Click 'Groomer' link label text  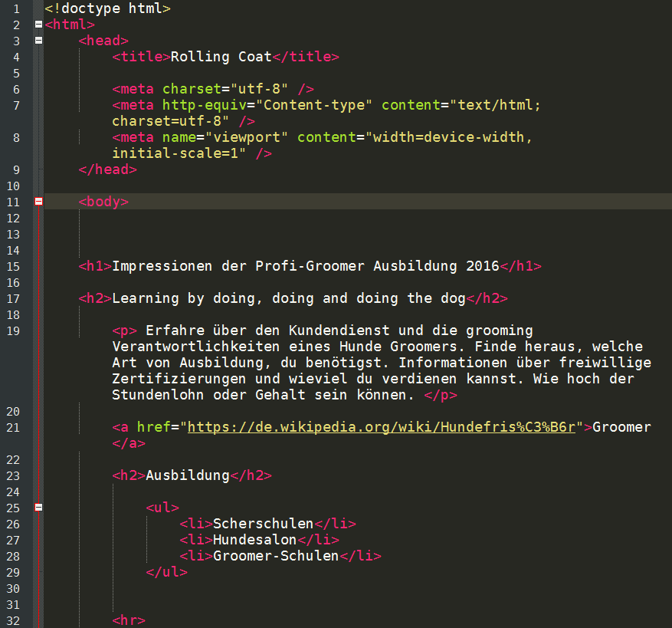point(621,427)
